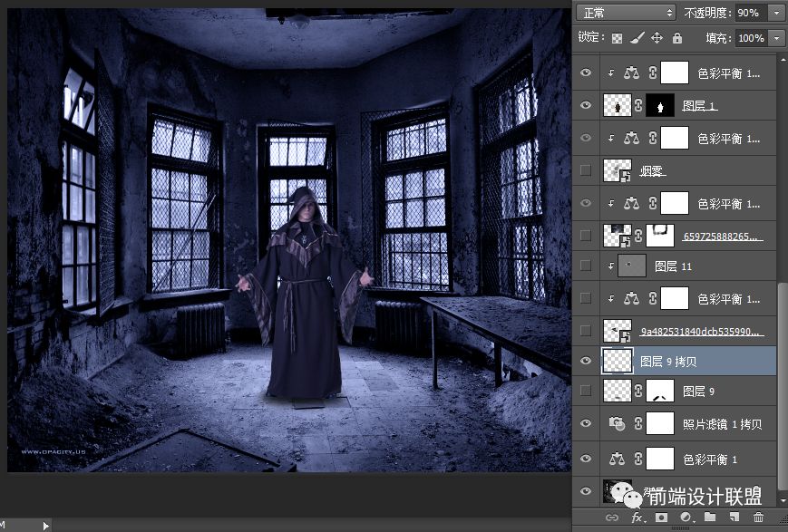Click the link layers chain icon at panel bottom
This screenshot has width=788, height=532.
[611, 517]
